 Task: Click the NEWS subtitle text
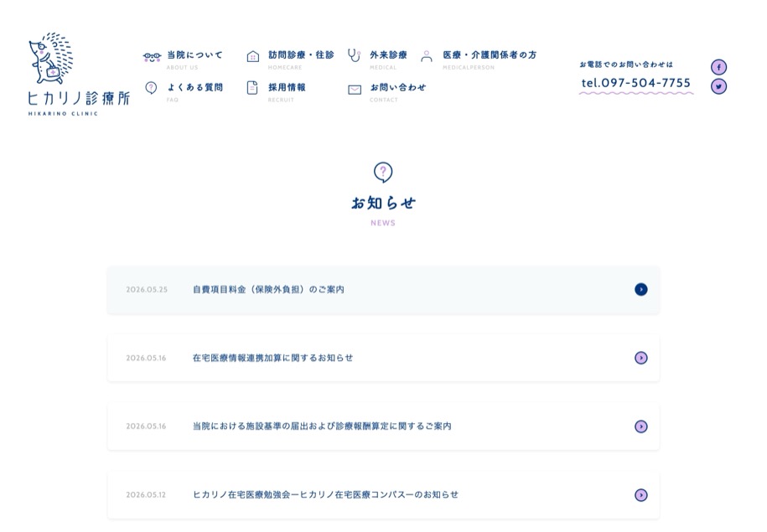383,223
